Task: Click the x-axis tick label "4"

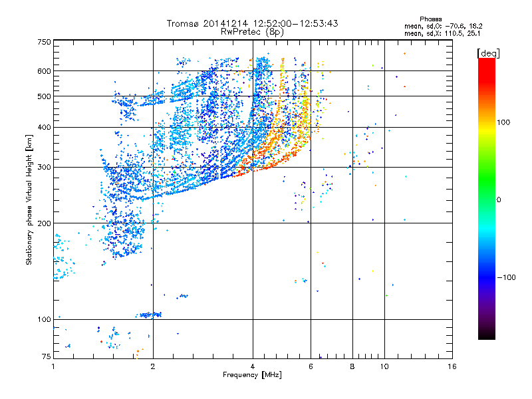Action: (253, 366)
